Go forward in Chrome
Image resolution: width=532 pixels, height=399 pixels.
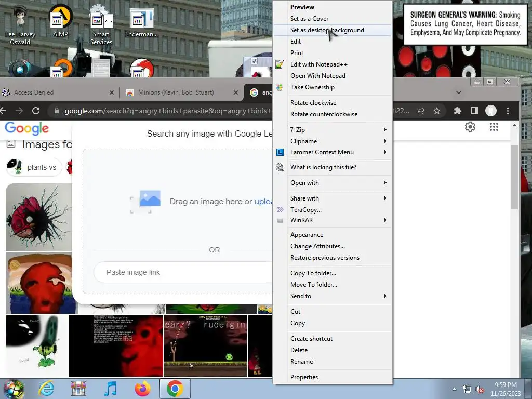[19, 111]
